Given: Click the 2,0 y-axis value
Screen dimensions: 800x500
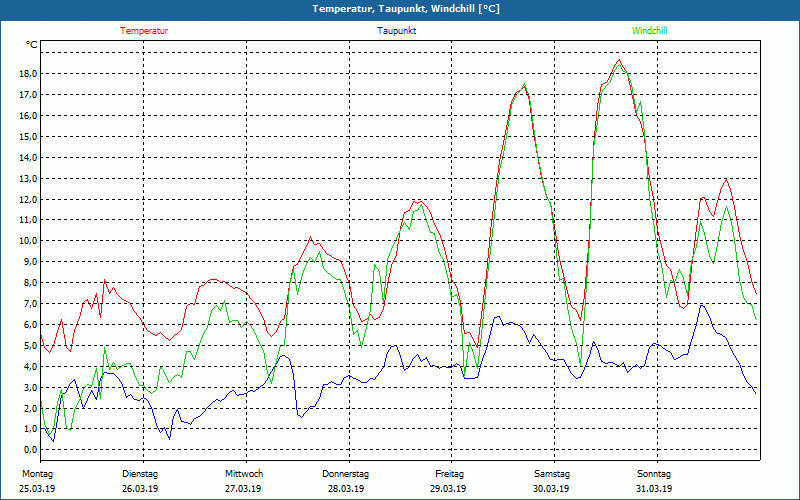Looking at the screenshot, I should [x=30, y=408].
